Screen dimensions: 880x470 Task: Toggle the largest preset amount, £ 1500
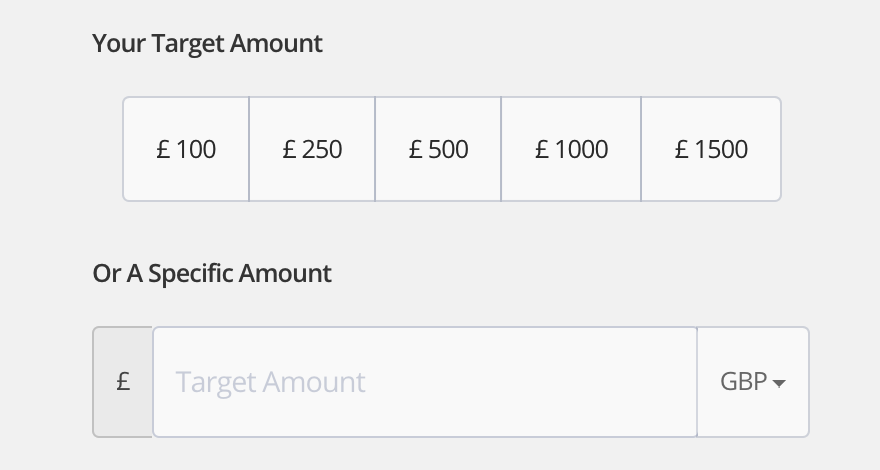point(711,150)
